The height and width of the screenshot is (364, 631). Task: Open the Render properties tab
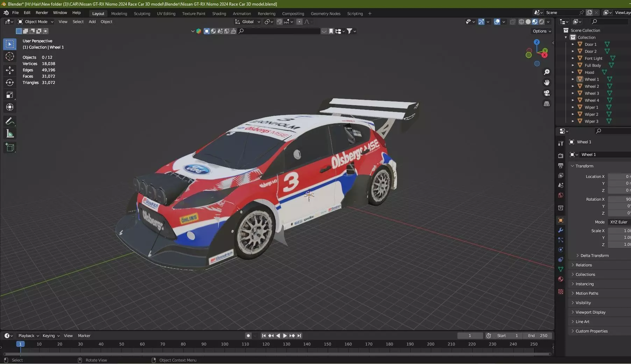(x=561, y=156)
